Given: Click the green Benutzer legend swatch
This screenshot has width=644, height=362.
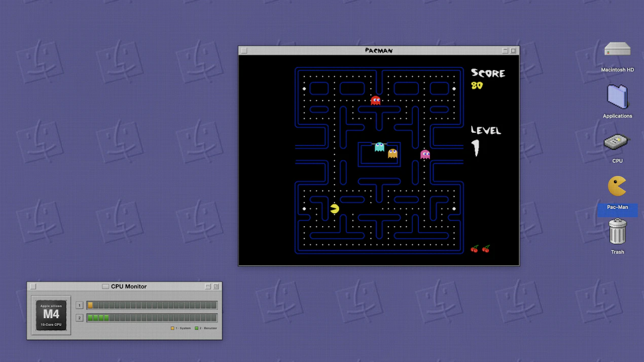Looking at the screenshot, I should pyautogui.click(x=197, y=328).
